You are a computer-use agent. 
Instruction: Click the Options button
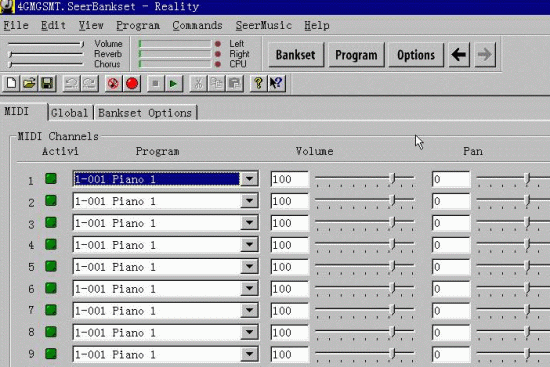pos(416,55)
